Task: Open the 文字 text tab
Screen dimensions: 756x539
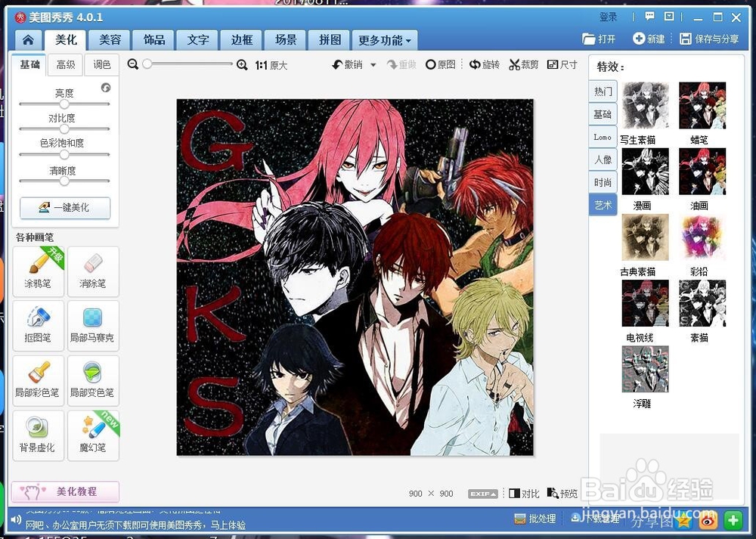Action: [x=197, y=39]
